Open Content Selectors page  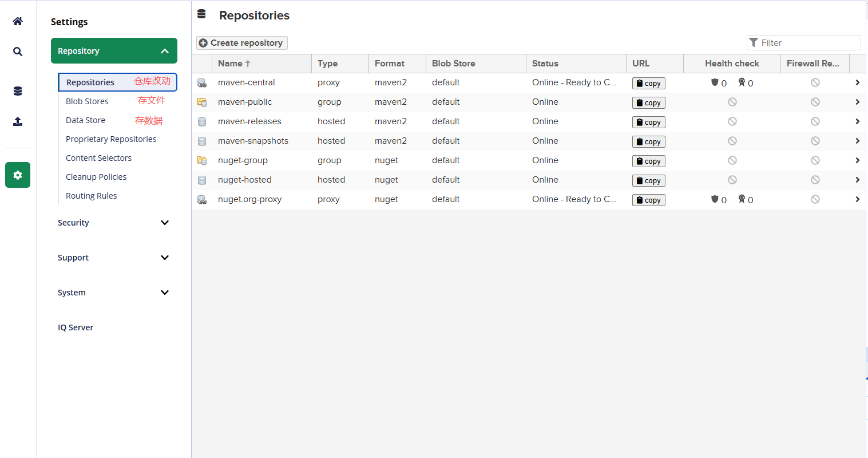tap(98, 158)
